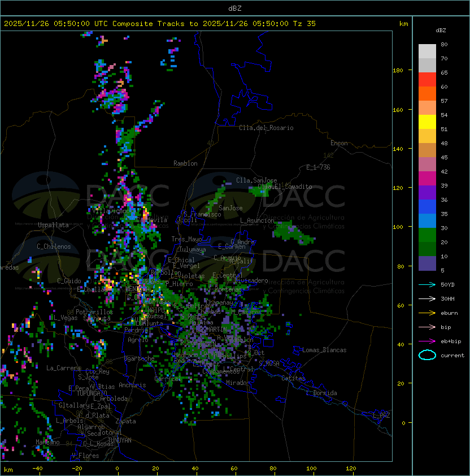Click the 'C_Guido' map label

click(x=69, y=281)
